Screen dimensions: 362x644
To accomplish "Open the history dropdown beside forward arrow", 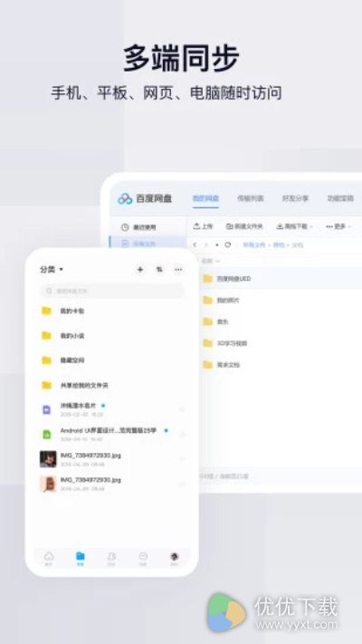I will click(216, 245).
